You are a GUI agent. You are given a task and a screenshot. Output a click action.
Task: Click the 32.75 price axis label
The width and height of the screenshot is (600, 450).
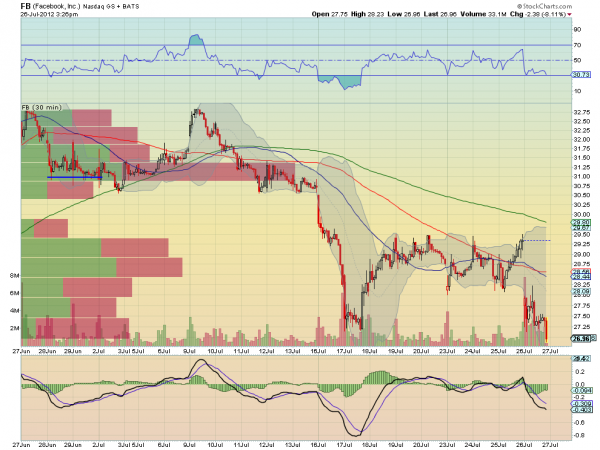tap(581, 112)
